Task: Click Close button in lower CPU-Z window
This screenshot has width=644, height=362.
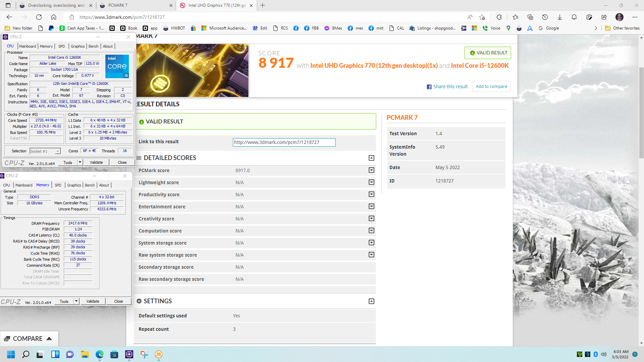Action: click(118, 301)
